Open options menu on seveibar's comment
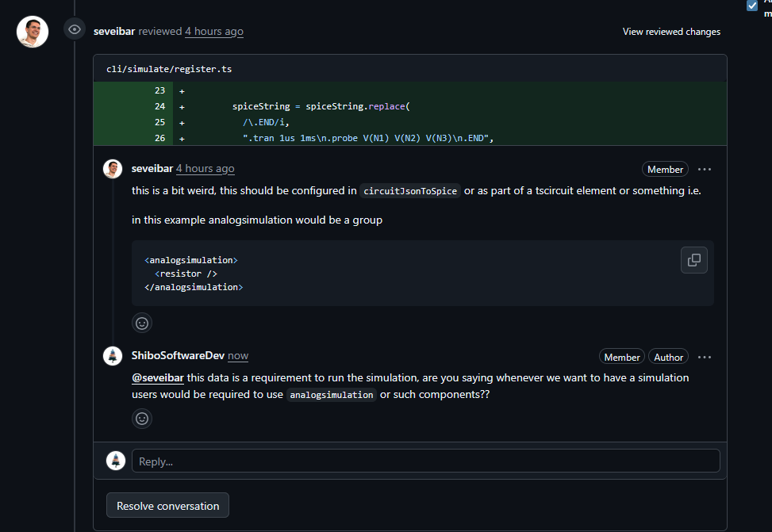The image size is (772, 532). click(x=705, y=169)
